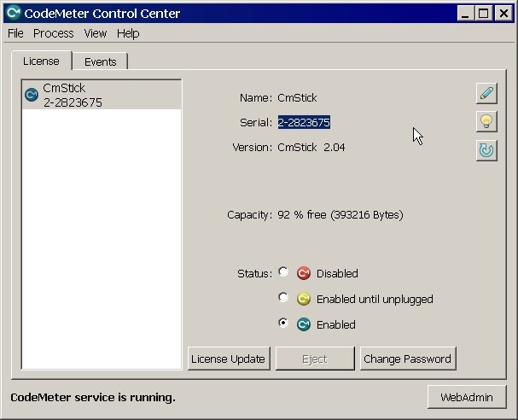Select the Enabled radio button
The height and width of the screenshot is (420, 518).
click(x=283, y=323)
